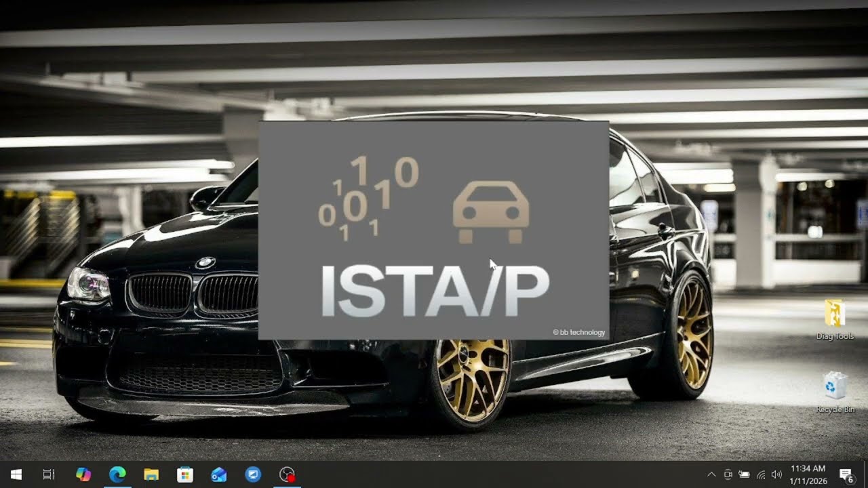The width and height of the screenshot is (868, 488).
Task: Open the Diag Tools desktop folder
Action: tap(835, 320)
